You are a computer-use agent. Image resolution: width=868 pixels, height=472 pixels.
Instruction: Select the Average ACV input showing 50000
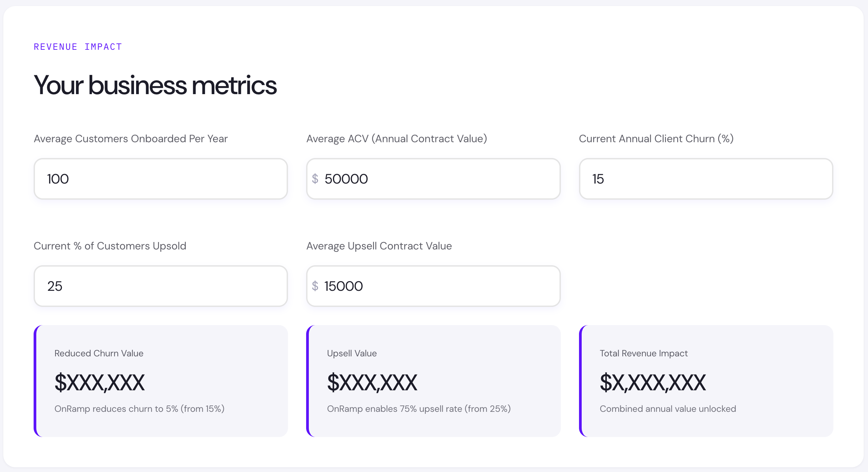(x=433, y=179)
